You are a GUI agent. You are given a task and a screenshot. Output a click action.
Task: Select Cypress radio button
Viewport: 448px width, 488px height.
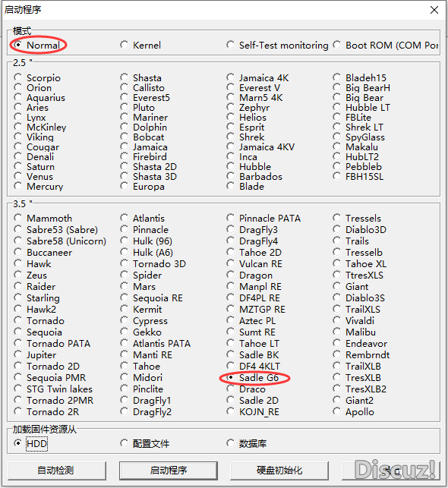coord(125,320)
